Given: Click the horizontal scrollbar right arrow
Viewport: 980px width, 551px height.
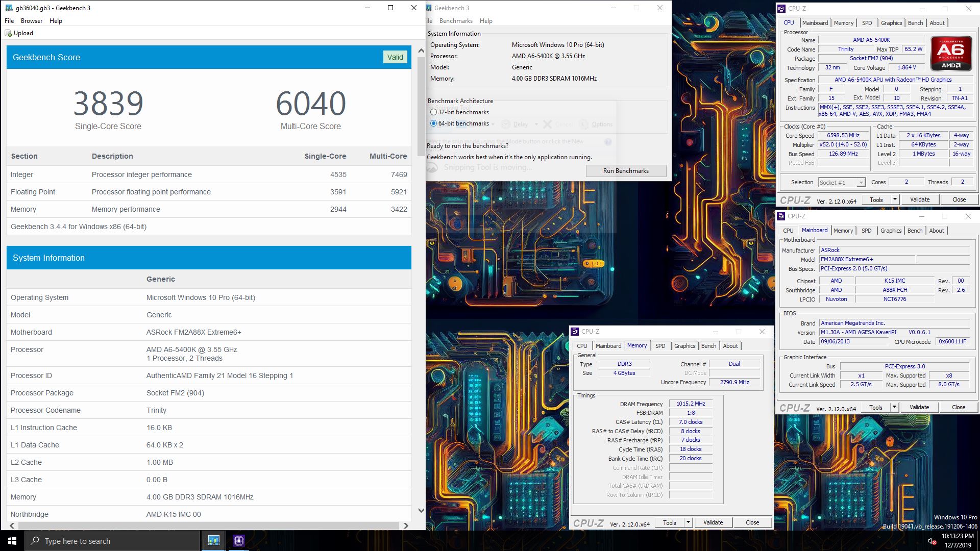Looking at the screenshot, I should [x=406, y=525].
